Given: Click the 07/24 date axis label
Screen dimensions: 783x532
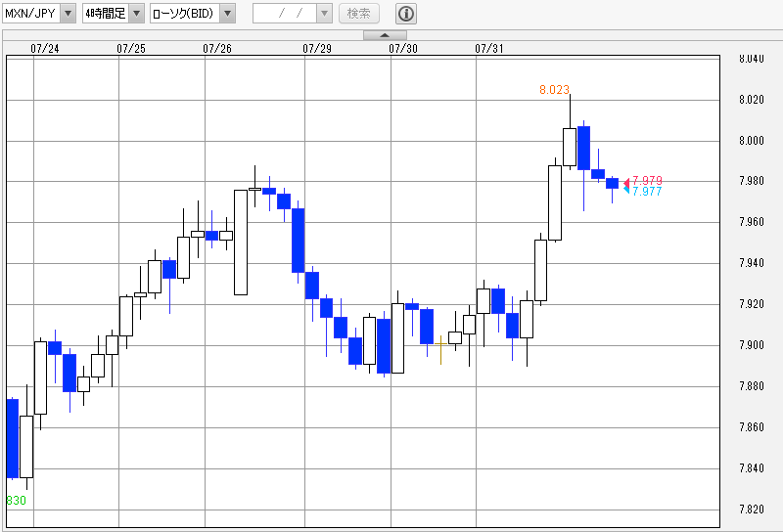Looking at the screenshot, I should 45,48.
